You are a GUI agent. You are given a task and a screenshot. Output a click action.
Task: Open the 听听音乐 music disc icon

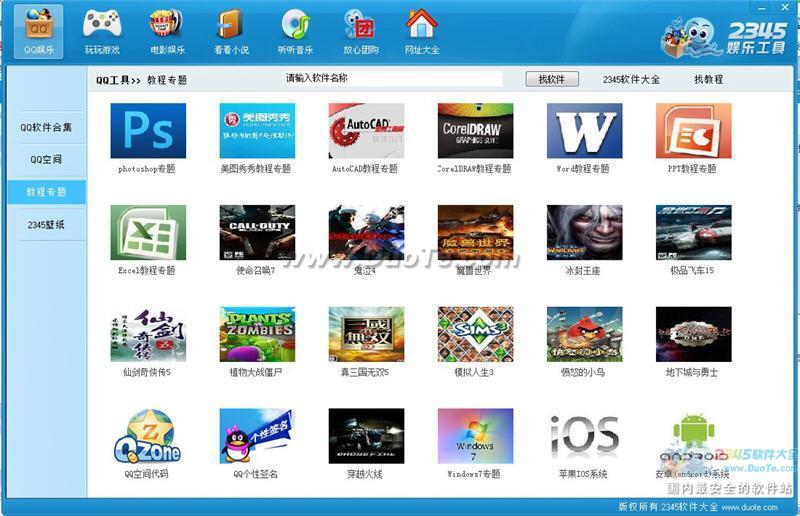click(295, 25)
